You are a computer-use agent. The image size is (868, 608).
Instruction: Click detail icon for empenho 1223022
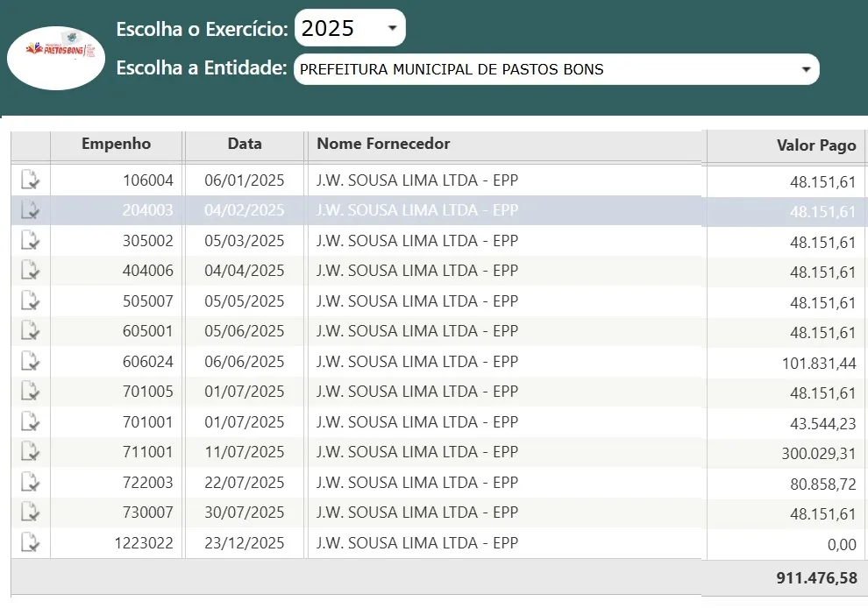(x=31, y=542)
